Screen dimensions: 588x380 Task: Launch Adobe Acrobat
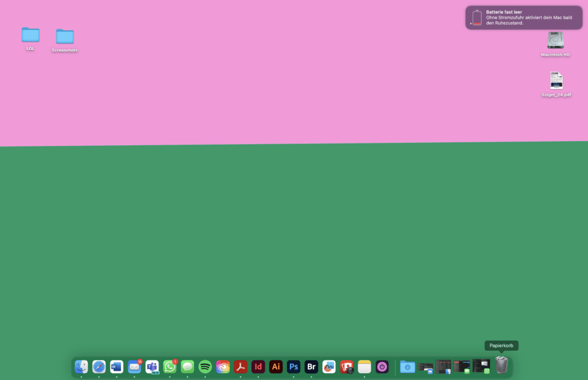point(241,366)
